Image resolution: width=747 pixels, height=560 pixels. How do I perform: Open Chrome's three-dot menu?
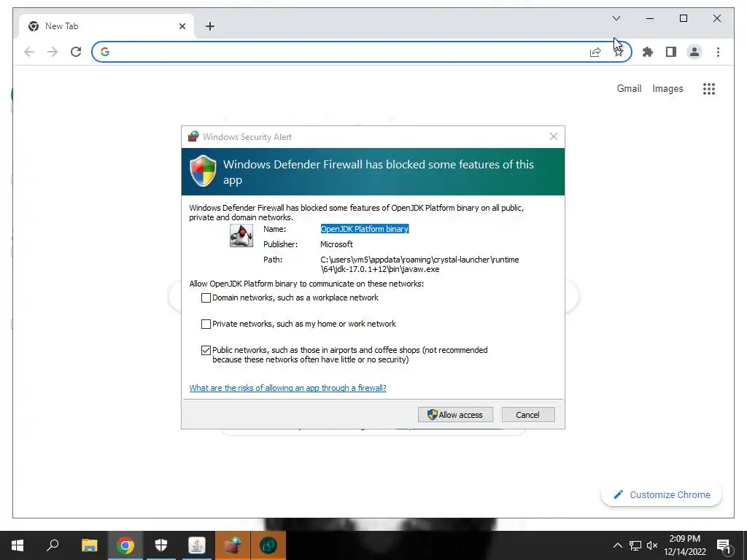click(718, 52)
